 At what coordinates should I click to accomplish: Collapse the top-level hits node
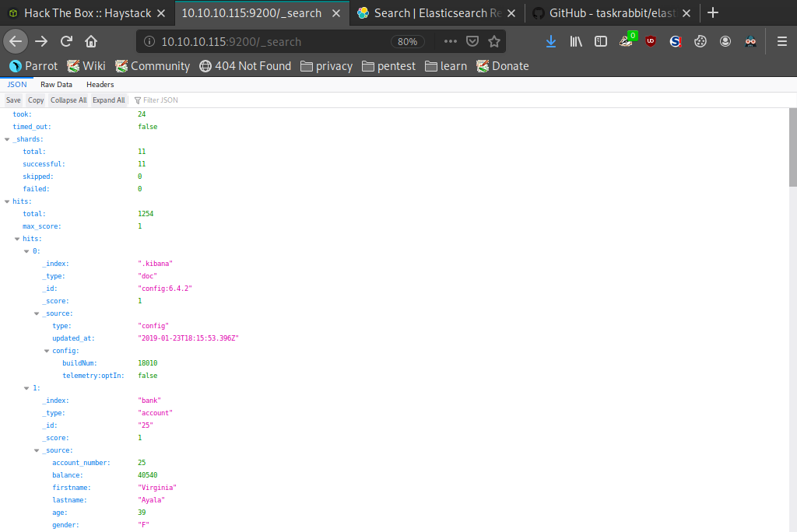pyautogui.click(x=7, y=201)
